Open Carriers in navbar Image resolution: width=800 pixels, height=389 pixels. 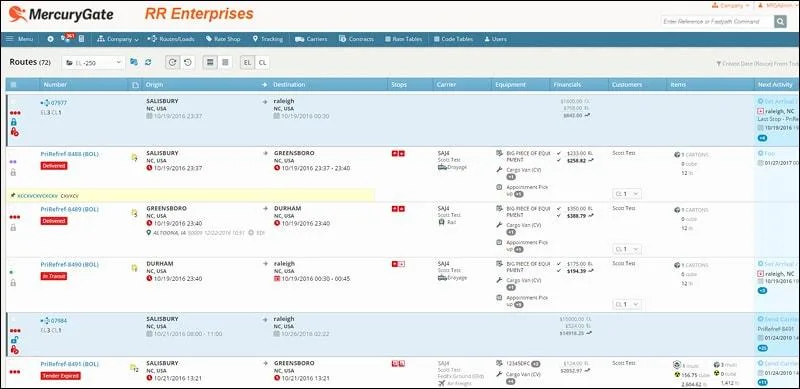click(x=311, y=39)
